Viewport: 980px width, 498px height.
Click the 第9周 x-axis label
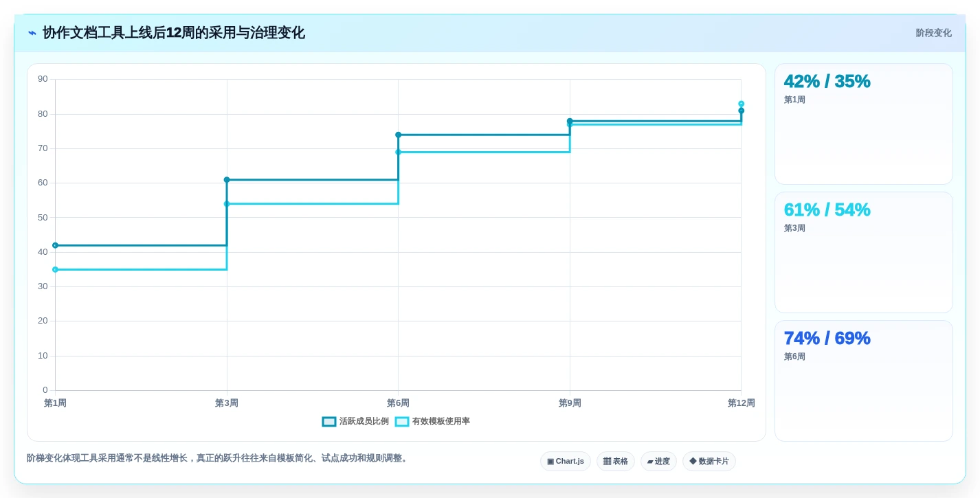pyautogui.click(x=570, y=403)
